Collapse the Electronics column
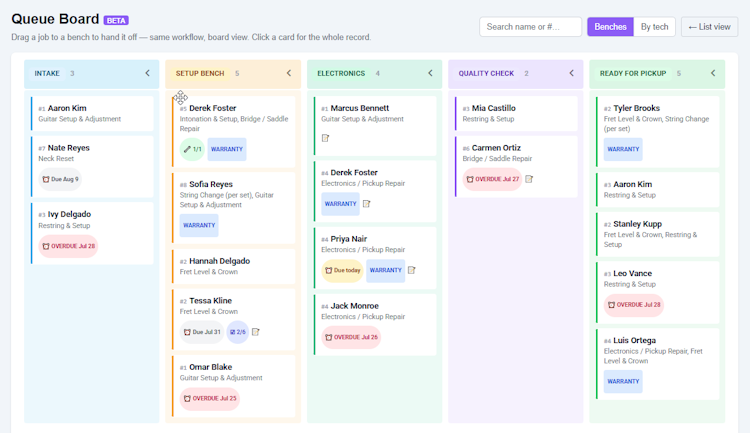Image resolution: width=750 pixels, height=433 pixels. (x=430, y=73)
